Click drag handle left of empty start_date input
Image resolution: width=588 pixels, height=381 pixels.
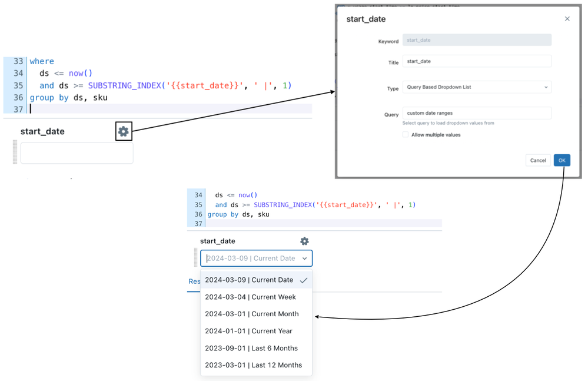tap(15, 153)
